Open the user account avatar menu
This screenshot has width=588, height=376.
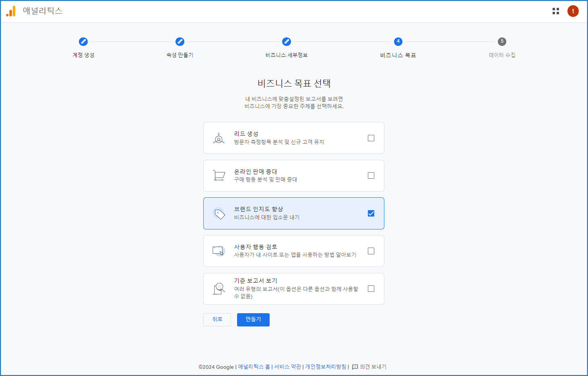[573, 11]
